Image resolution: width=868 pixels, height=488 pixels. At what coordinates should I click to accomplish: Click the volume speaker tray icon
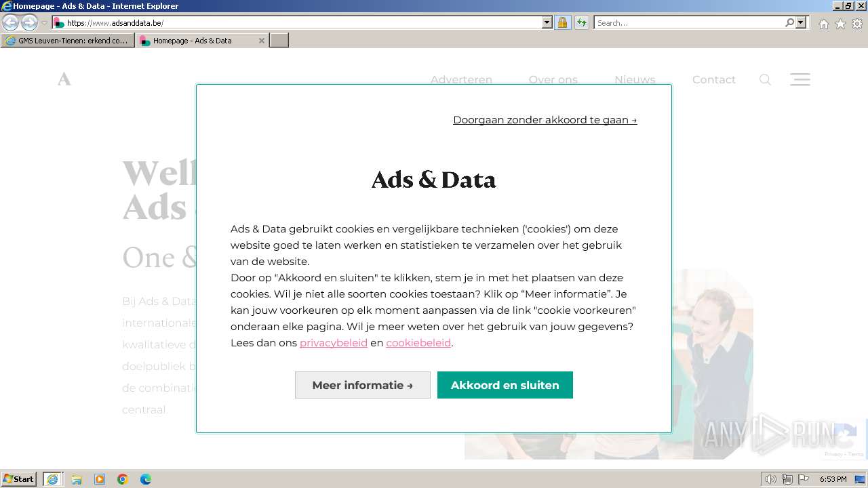point(771,479)
